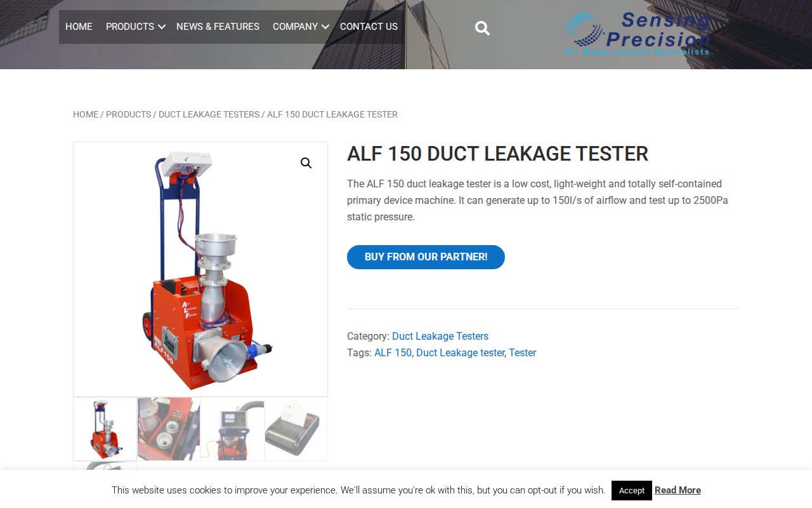Viewport: 812px width, 508px height.
Task: Open Duct Leakage Testers category link
Action: (440, 337)
